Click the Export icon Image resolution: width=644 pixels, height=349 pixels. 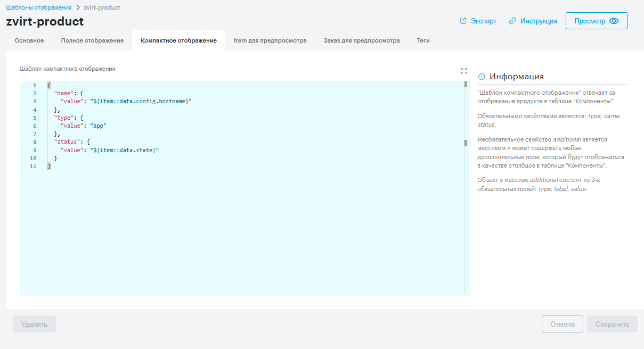[463, 21]
